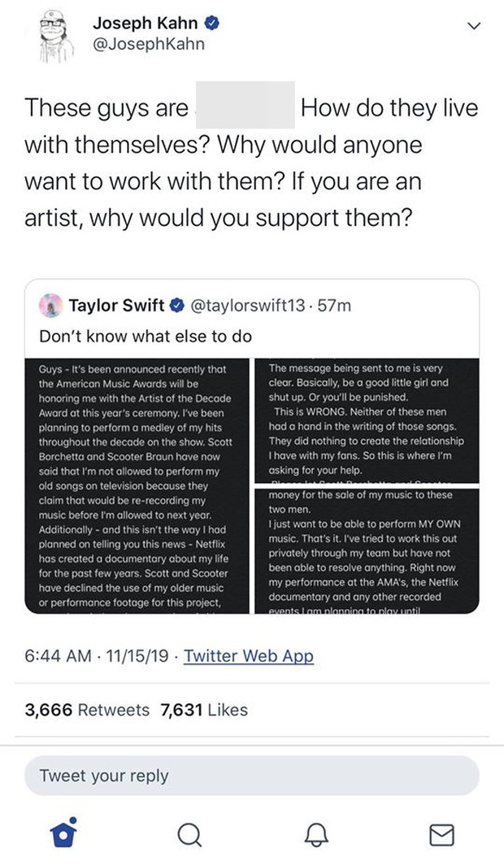Click Joseph Kahn's verified badge
This screenshot has height=865, width=504.
pyautogui.click(x=213, y=23)
